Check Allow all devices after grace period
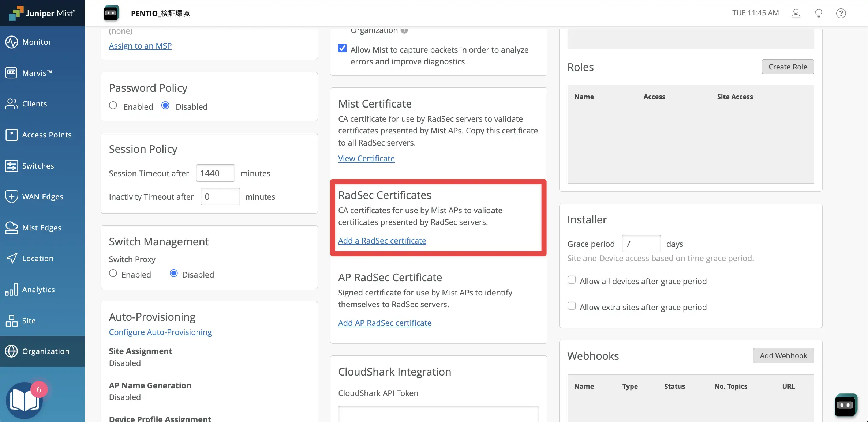This screenshot has width=868, height=422. point(572,280)
